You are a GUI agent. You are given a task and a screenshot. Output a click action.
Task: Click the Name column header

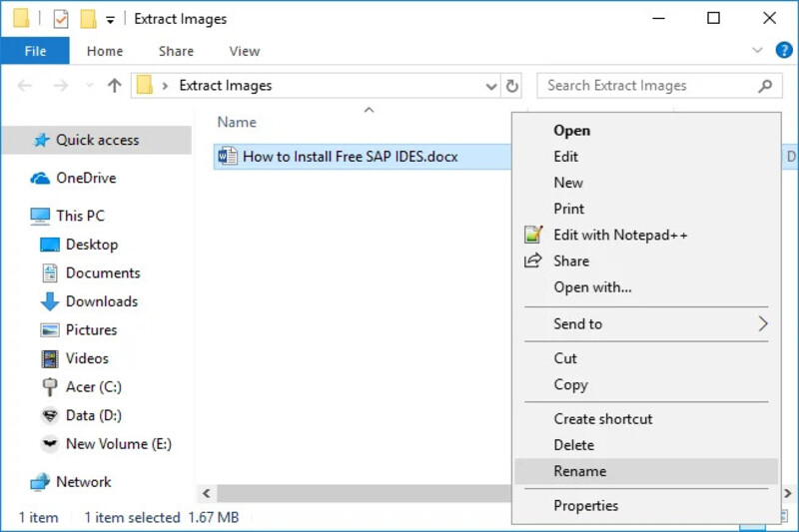[237, 122]
